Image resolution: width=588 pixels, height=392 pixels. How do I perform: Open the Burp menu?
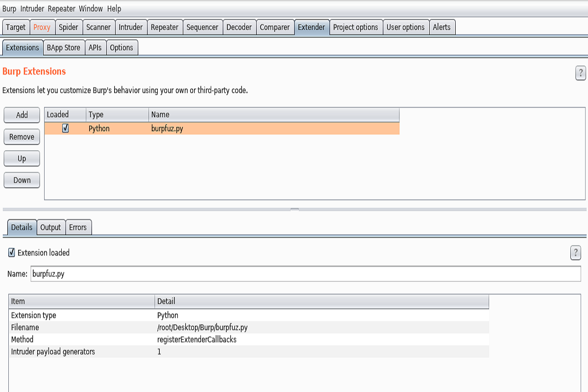tap(9, 9)
